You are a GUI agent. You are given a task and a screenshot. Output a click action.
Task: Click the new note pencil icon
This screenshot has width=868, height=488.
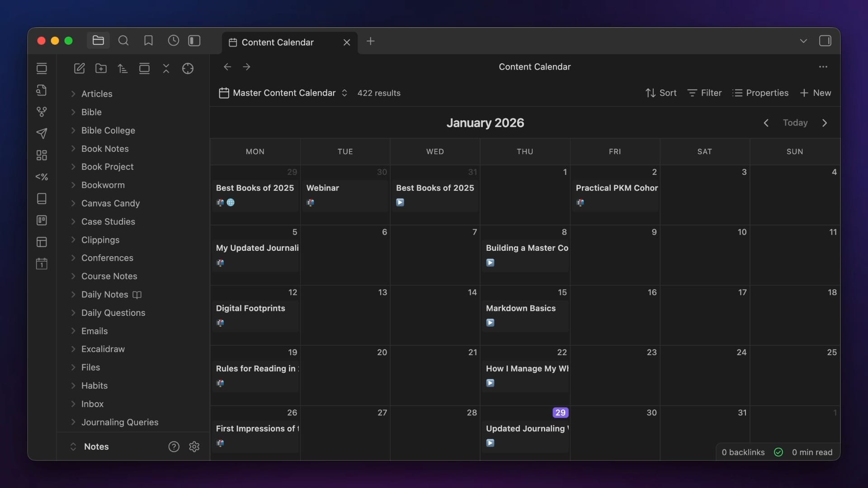(x=79, y=68)
